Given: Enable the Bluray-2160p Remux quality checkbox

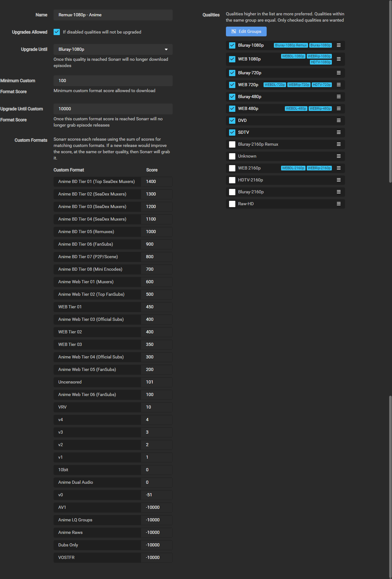Looking at the screenshot, I should click(x=232, y=144).
